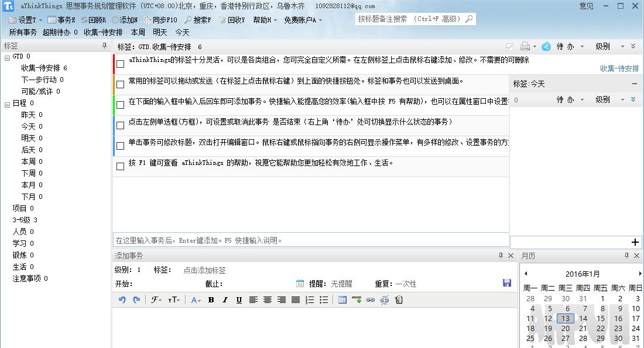
Task: Open the dropdown arrow beside the printer icon
Action: (535, 47)
